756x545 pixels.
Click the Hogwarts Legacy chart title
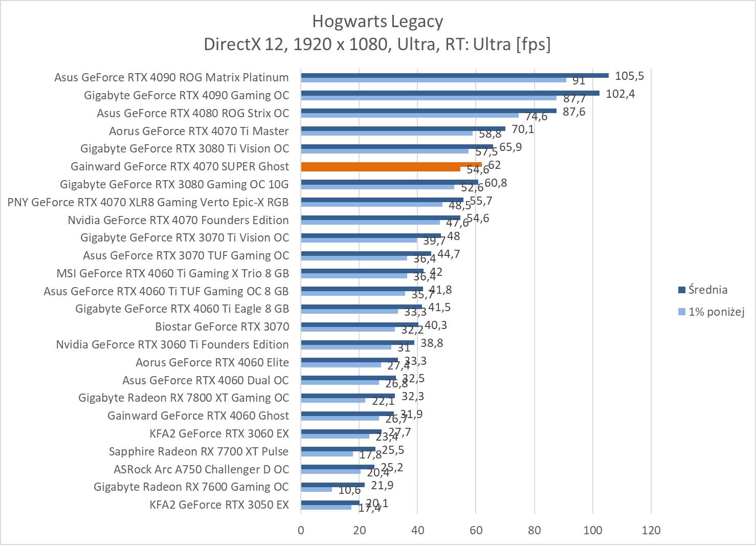tap(377, 21)
